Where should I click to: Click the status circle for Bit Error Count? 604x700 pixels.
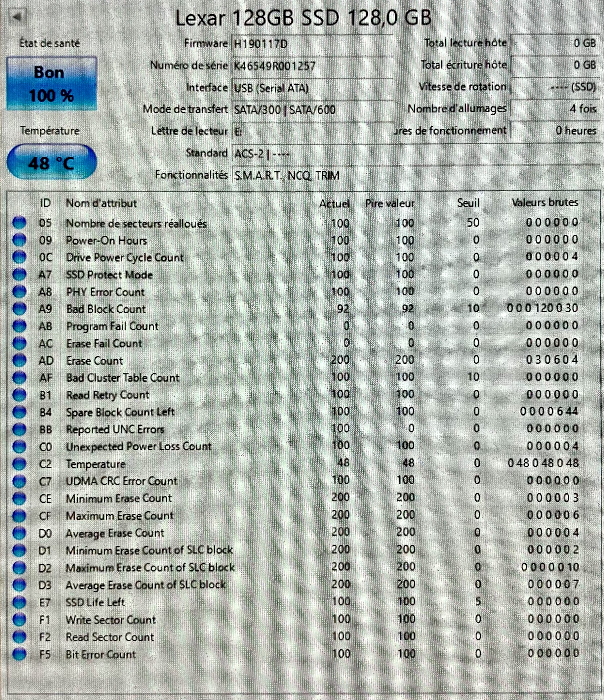[x=19, y=654]
